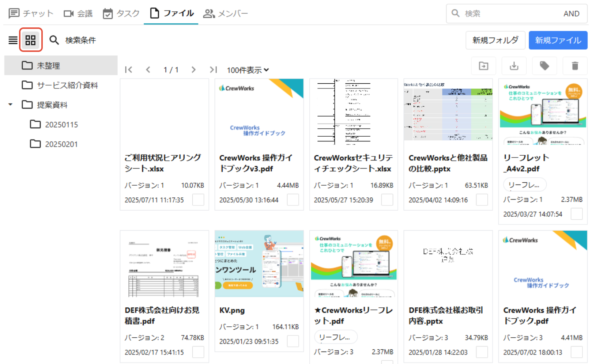Viewport: 592px width, 364px height.
Task: Toggle the AND search mode
Action: 571,14
